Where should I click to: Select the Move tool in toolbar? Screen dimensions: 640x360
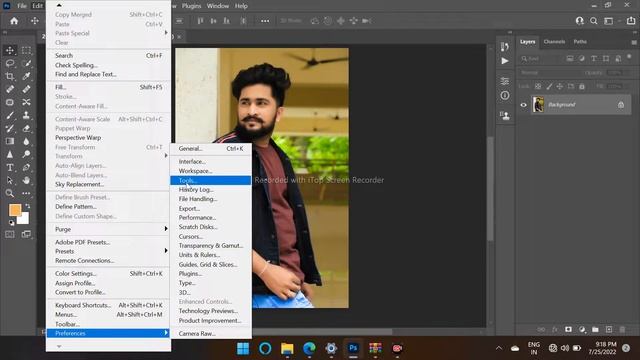click(x=10, y=50)
